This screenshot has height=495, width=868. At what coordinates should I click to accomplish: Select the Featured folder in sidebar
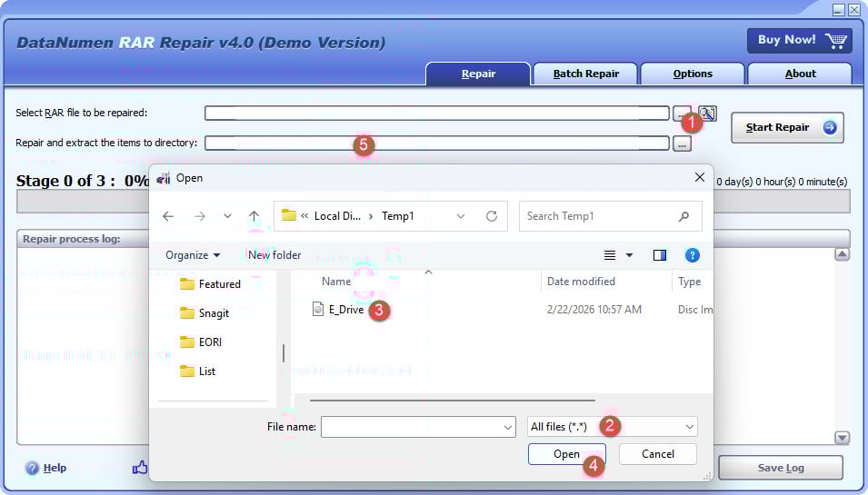coord(211,284)
